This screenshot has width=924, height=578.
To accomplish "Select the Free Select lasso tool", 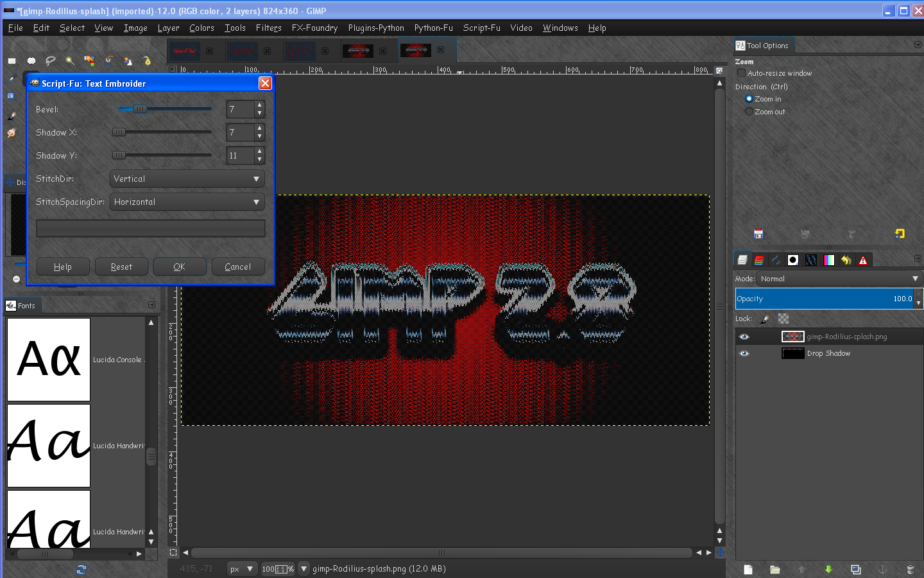I will click(51, 61).
